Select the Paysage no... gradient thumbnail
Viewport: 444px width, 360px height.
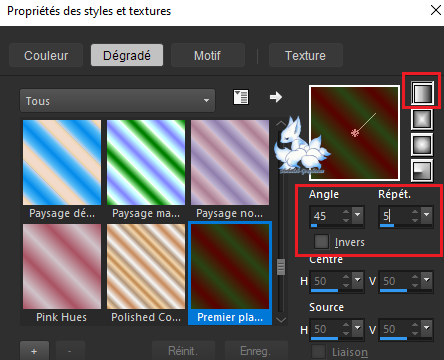(x=230, y=162)
